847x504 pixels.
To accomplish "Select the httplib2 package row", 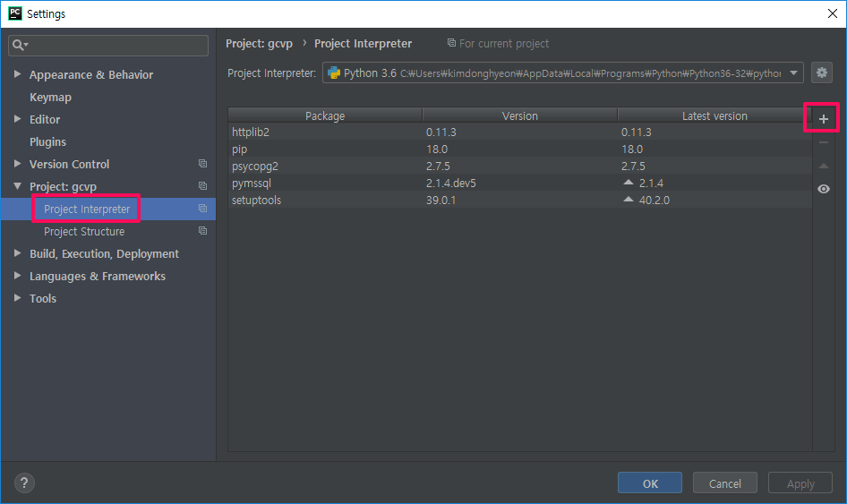I will point(519,132).
